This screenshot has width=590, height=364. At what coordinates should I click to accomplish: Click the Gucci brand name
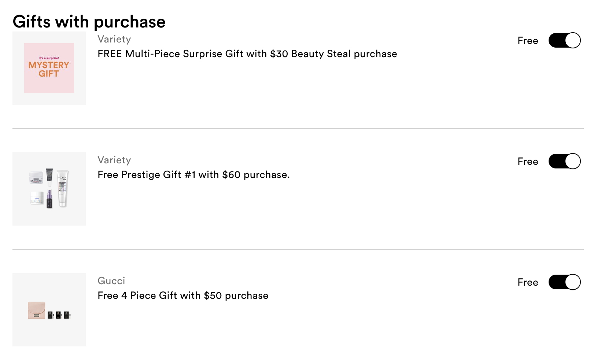(111, 281)
